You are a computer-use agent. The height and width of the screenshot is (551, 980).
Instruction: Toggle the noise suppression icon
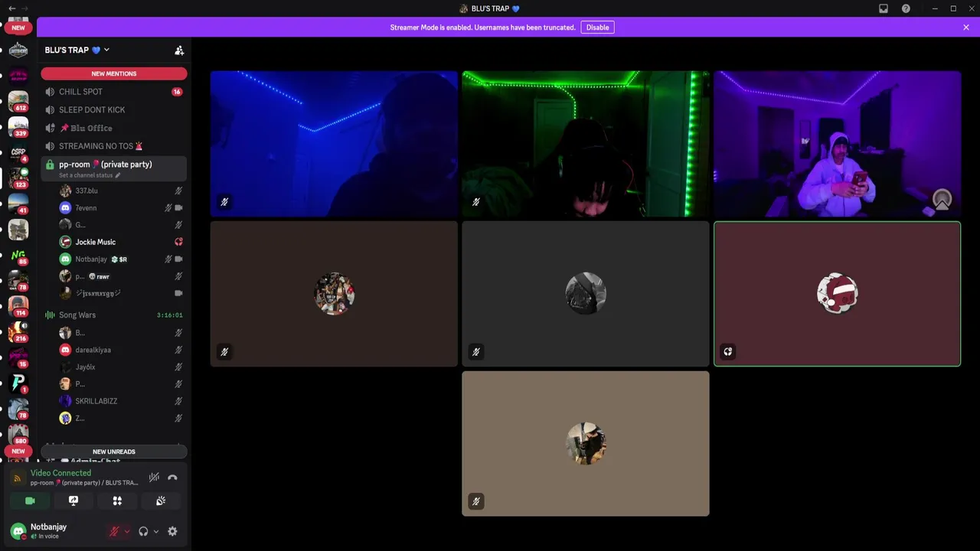tap(154, 478)
